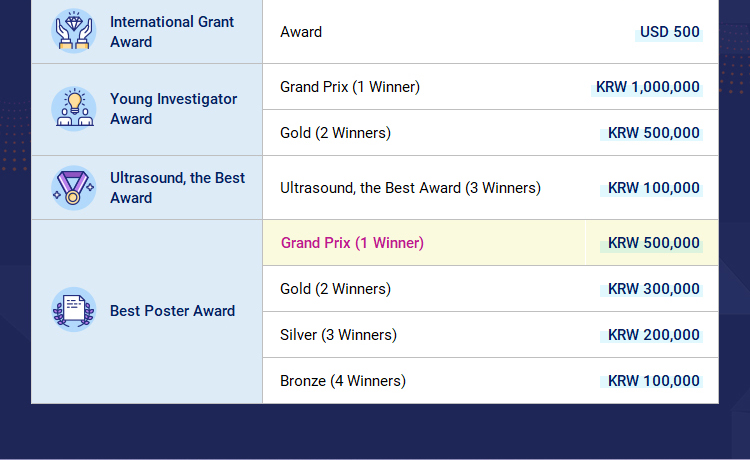Click the Best Poster Award document icon

tap(74, 310)
